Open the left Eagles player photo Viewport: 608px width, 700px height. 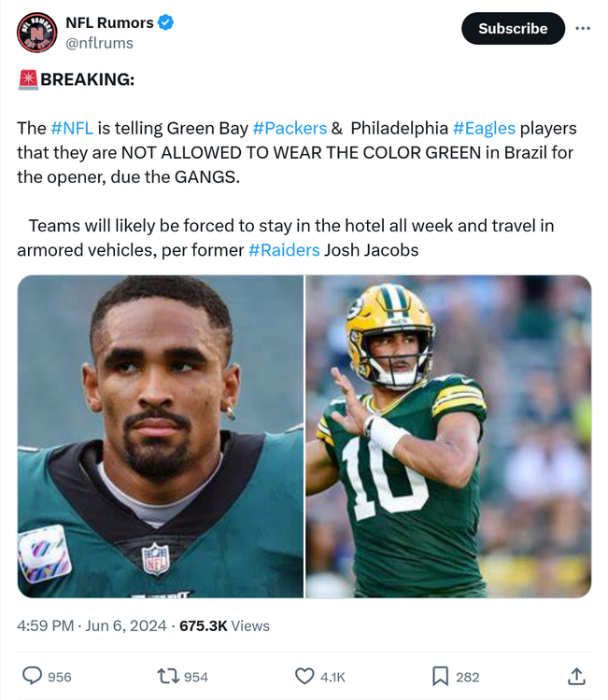pyautogui.click(x=161, y=436)
